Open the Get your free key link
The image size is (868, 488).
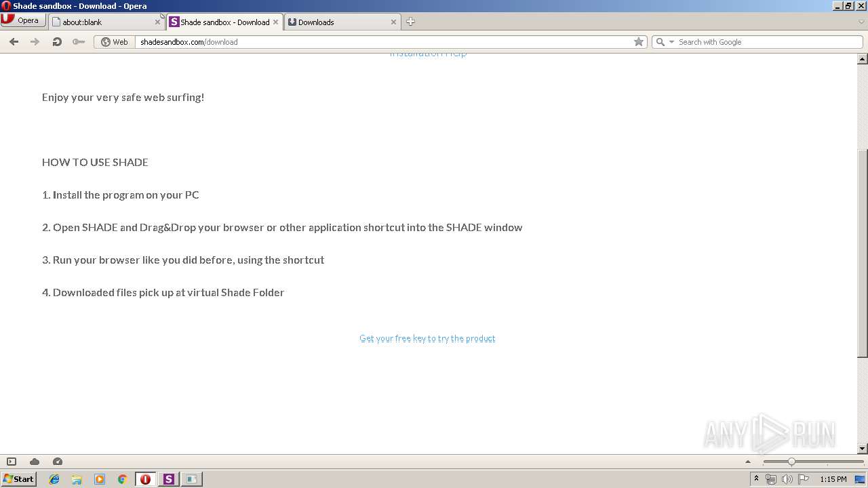click(427, 338)
